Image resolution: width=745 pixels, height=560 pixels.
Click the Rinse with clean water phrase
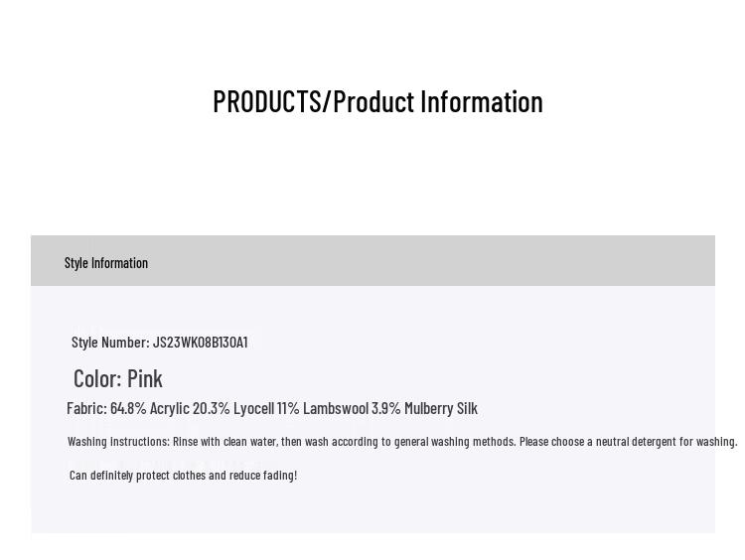click(x=224, y=441)
